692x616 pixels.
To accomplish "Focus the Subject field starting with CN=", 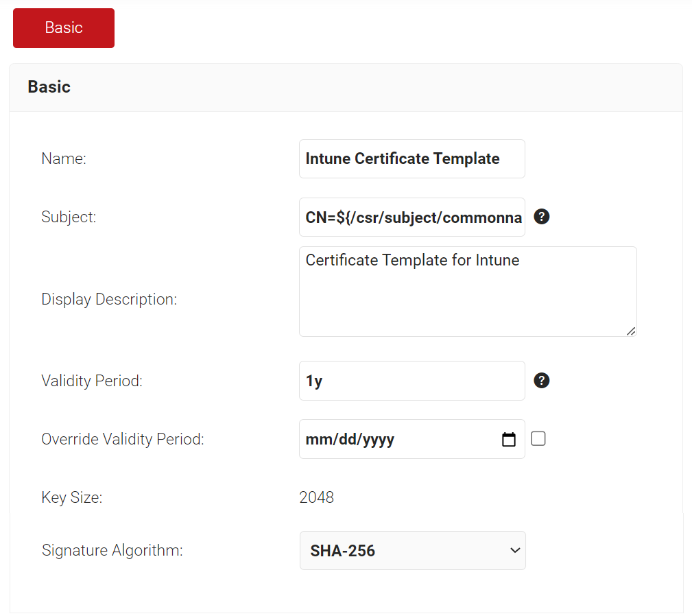I will point(411,218).
